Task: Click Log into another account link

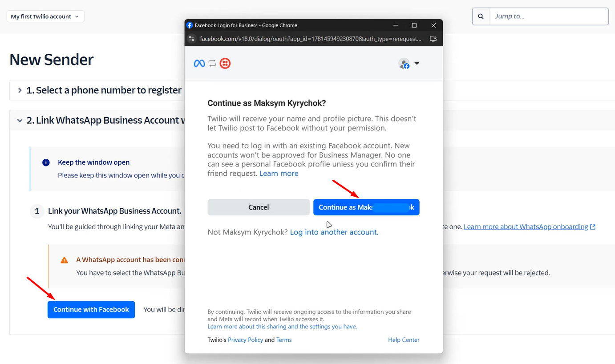Action: pos(334,232)
